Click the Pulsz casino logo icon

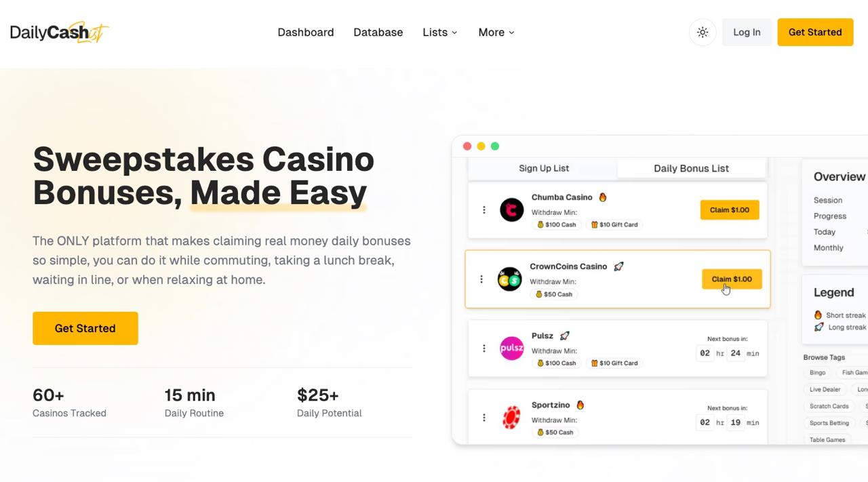point(512,348)
